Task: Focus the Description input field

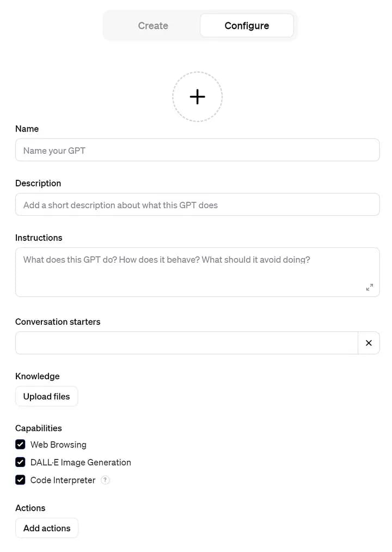Action: [x=197, y=205]
